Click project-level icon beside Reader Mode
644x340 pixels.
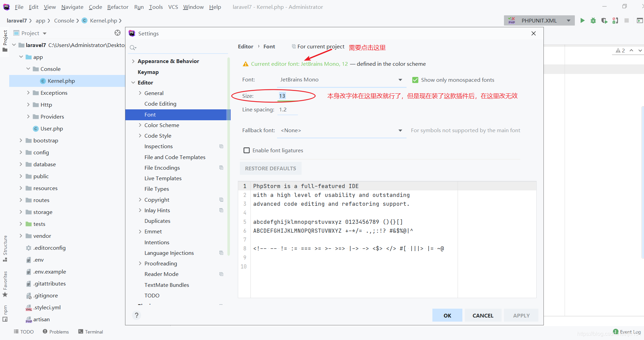[x=221, y=274]
